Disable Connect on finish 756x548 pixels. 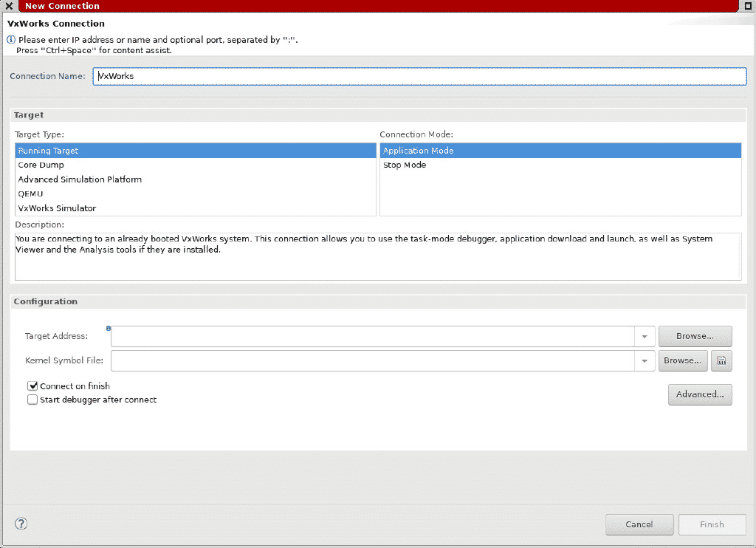click(x=32, y=386)
